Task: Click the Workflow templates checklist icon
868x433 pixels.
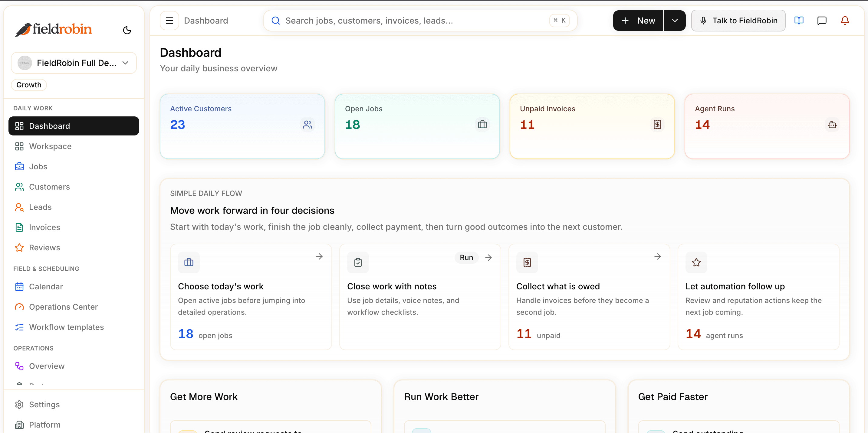Action: 19,327
